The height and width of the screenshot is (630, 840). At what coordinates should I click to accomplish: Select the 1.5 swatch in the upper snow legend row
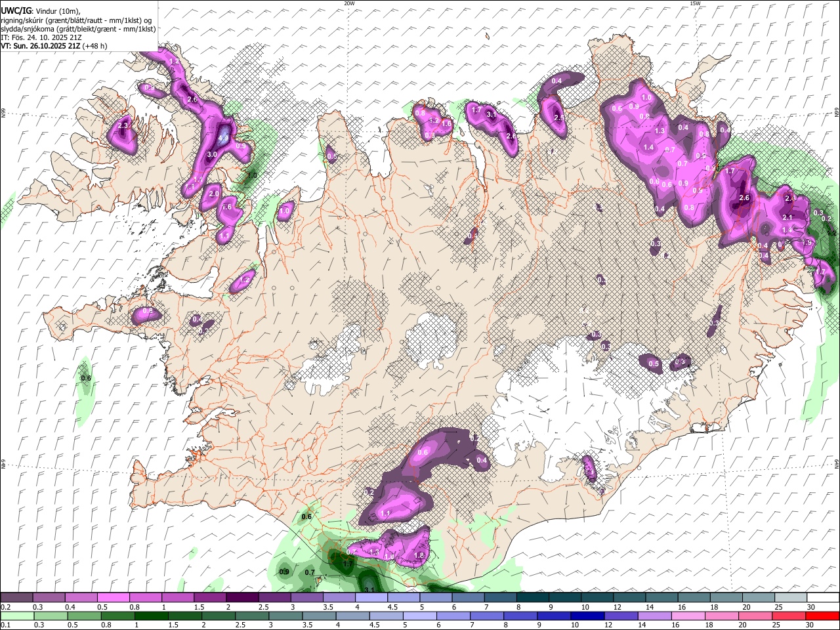(209, 598)
